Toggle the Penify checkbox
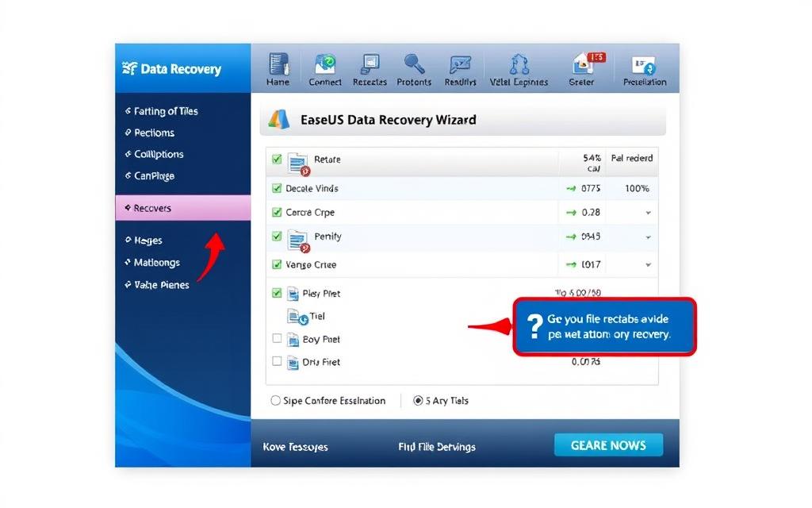Viewport: 812px width, 508px height. [277, 237]
